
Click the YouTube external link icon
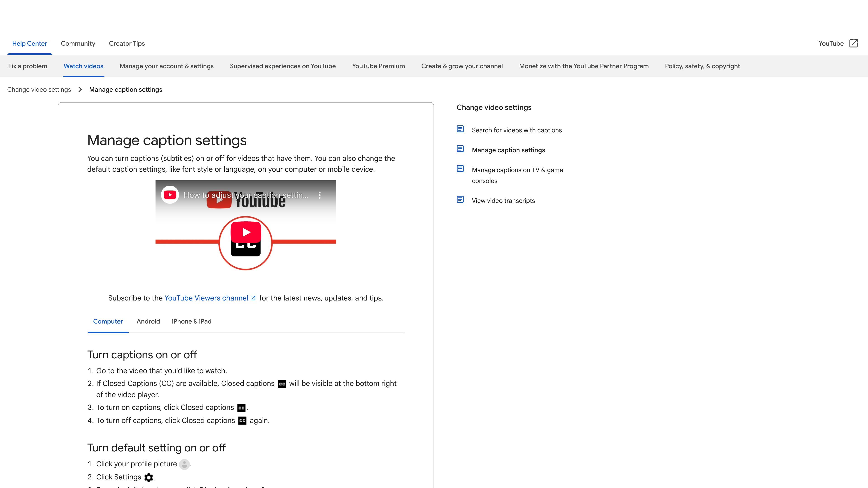tap(853, 43)
